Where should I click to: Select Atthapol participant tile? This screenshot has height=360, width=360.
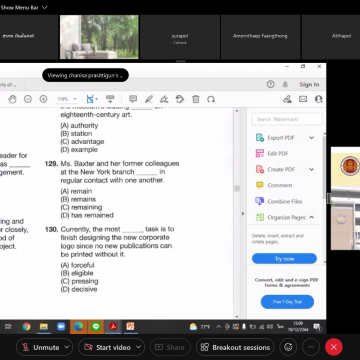[331, 37]
